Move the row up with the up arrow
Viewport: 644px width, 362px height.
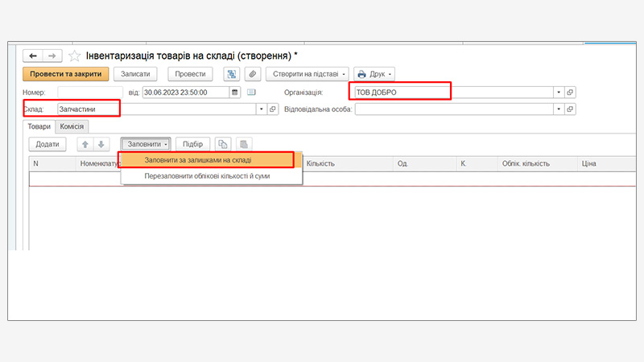click(x=84, y=144)
